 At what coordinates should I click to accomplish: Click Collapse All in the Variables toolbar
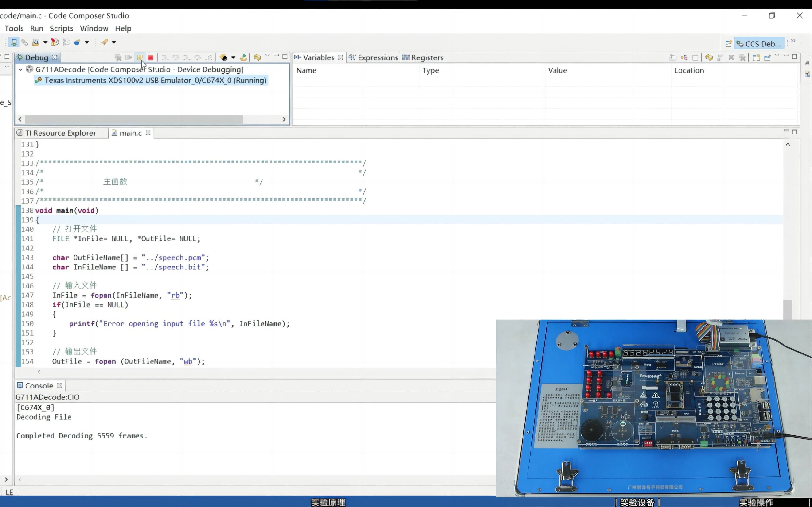695,58
